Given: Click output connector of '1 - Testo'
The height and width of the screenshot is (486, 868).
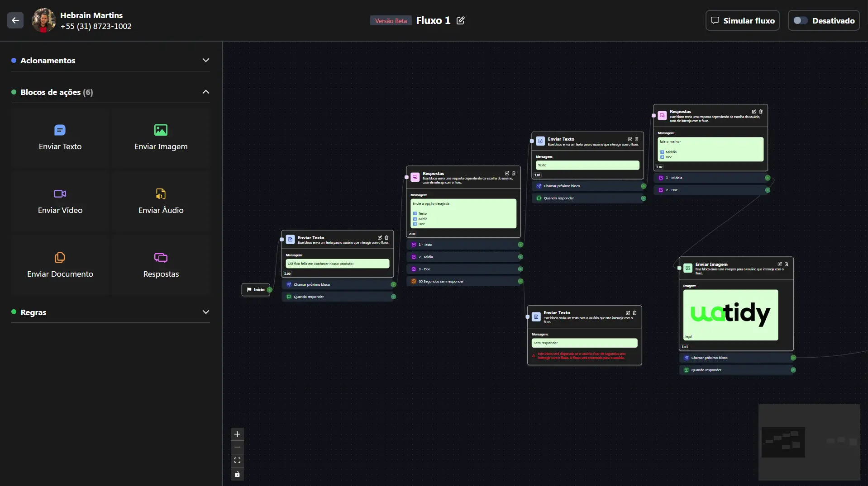Looking at the screenshot, I should click(x=520, y=245).
